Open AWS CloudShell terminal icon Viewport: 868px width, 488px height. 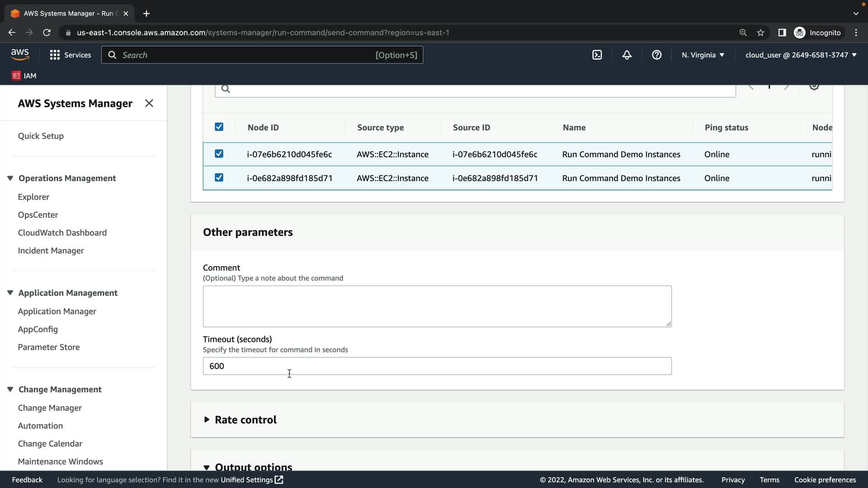point(597,55)
